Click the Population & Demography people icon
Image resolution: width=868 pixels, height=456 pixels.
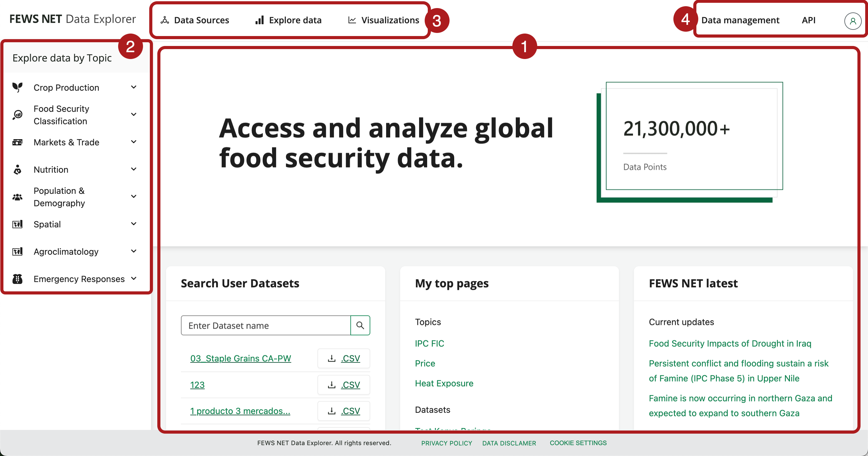point(17,197)
